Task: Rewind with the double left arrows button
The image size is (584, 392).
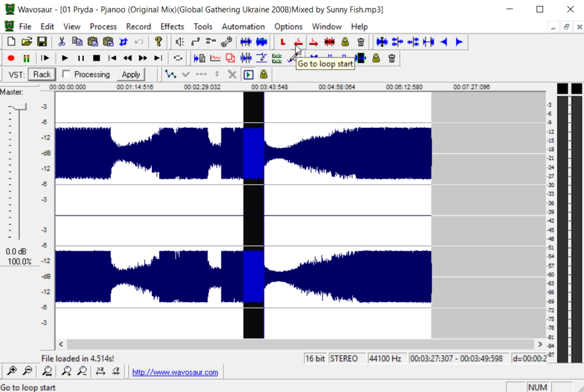Action: point(127,58)
